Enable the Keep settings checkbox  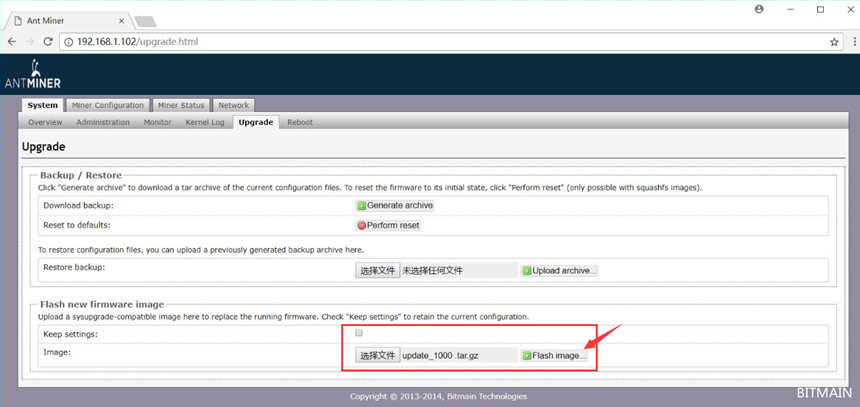359,333
